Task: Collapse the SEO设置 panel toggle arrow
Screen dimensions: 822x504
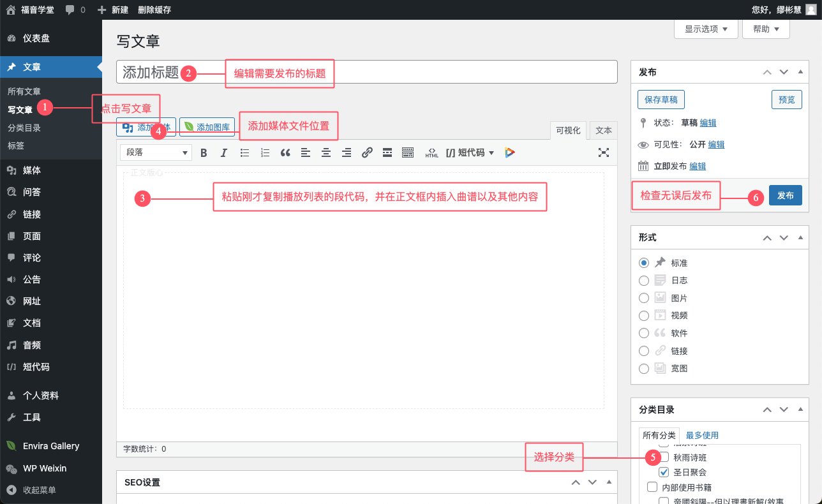Action: coord(609,482)
